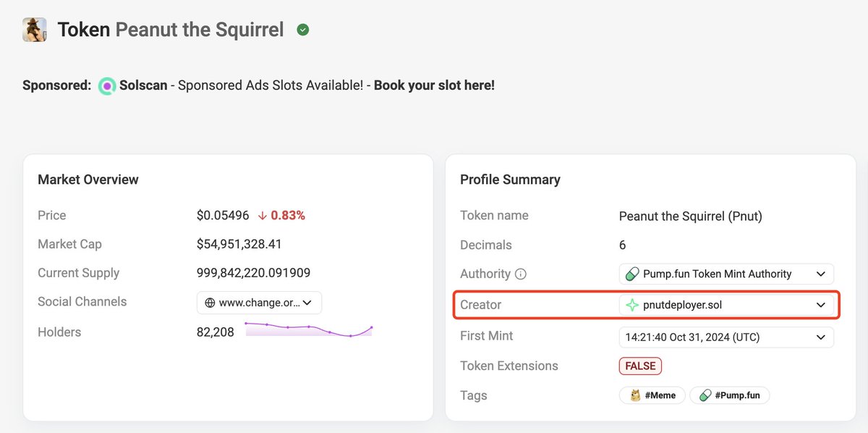Open the pnutdeployer.sol creator address
This screenshot has height=433, width=868.
(682, 305)
